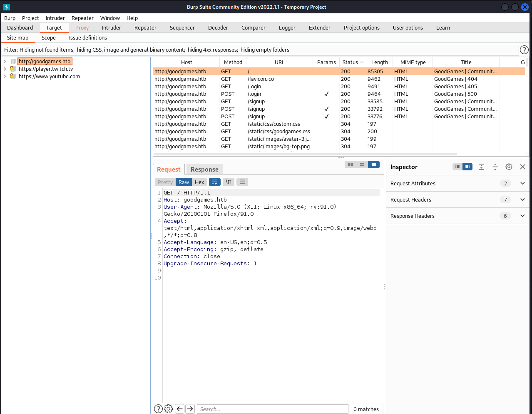Sort the table by the MIME type column

point(413,62)
